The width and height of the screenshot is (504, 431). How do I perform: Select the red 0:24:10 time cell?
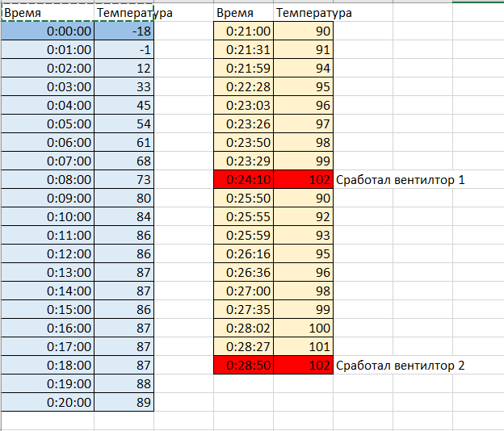click(x=244, y=179)
